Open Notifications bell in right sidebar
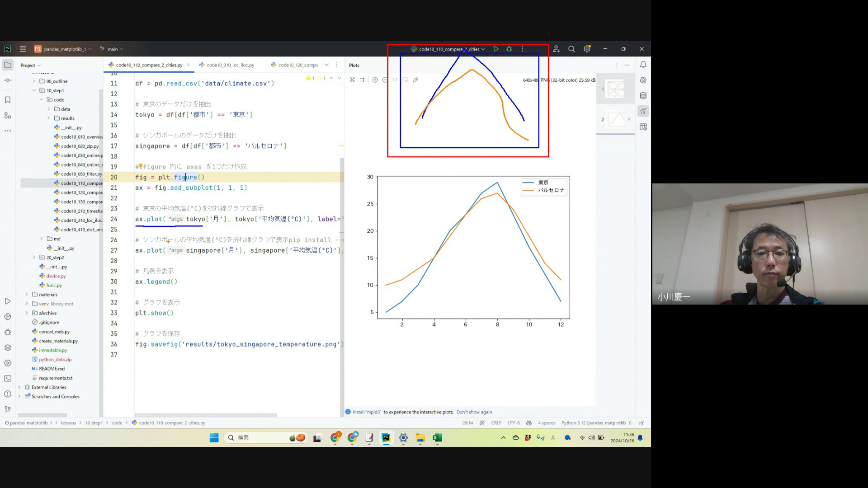 click(x=643, y=65)
